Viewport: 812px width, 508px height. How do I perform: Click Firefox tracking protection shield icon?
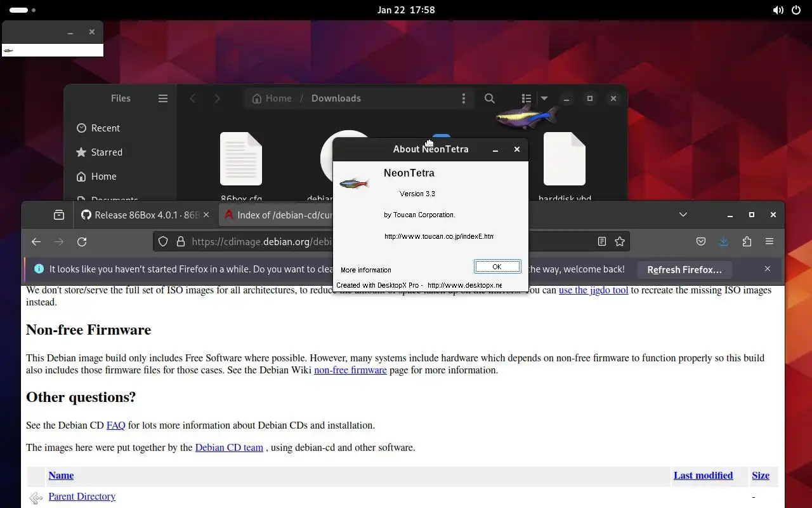pyautogui.click(x=163, y=242)
